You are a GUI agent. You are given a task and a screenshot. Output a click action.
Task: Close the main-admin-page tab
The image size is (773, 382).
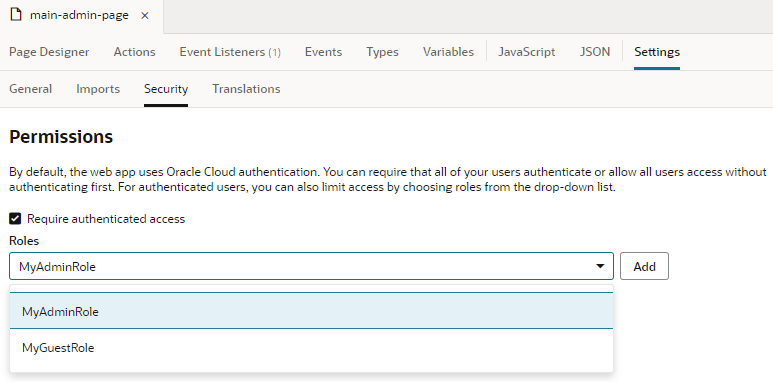click(144, 16)
